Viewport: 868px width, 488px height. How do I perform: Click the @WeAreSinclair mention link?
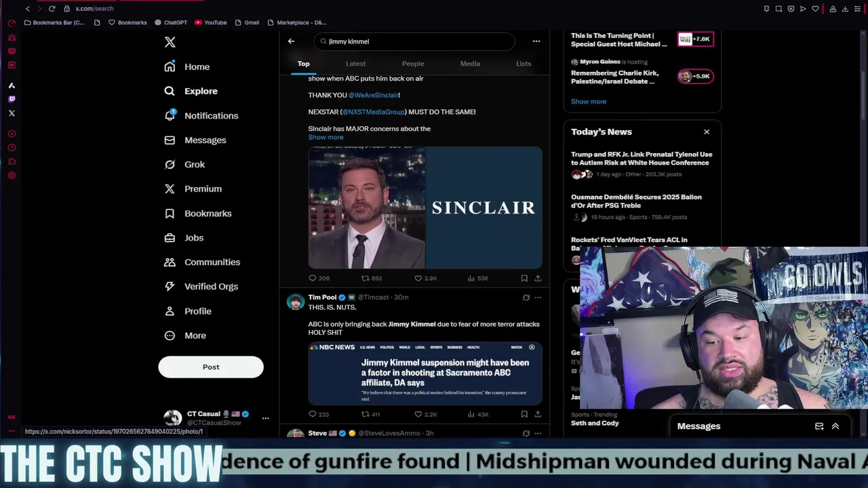373,95
